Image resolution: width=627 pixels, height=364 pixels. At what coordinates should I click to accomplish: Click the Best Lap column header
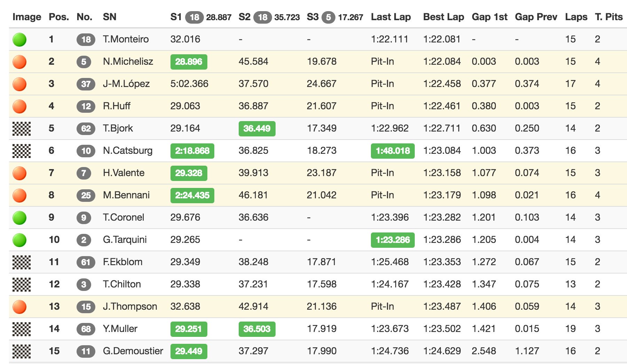pyautogui.click(x=444, y=17)
